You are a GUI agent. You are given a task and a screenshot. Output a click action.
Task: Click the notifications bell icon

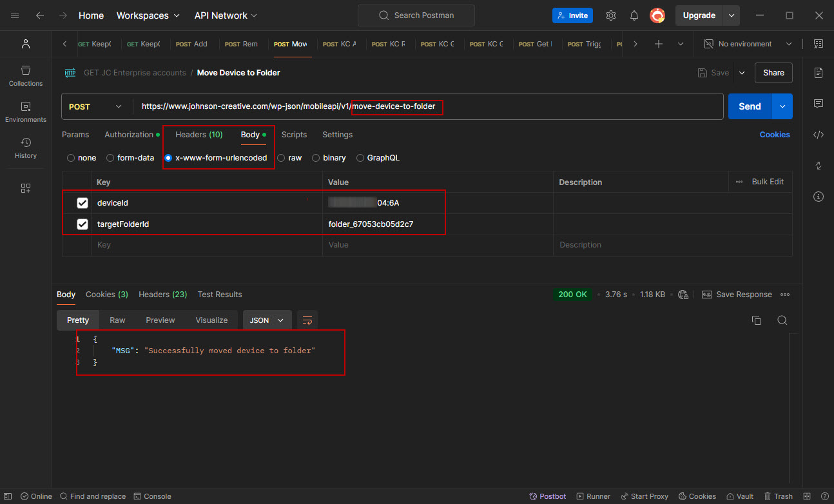[x=634, y=15]
